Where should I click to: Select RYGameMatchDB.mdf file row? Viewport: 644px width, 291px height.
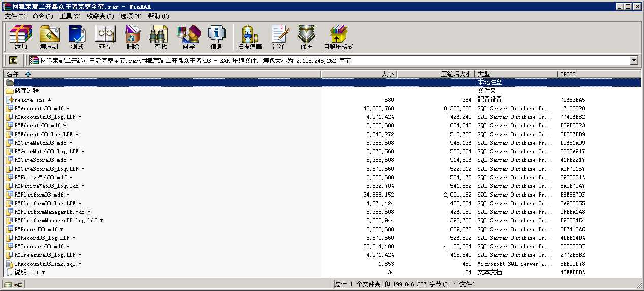pyautogui.click(x=323, y=143)
